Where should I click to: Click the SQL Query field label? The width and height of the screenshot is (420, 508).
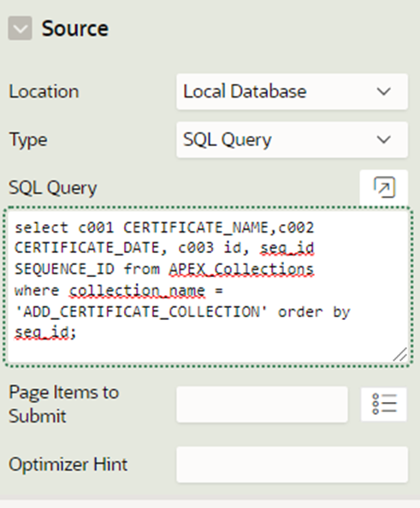click(x=52, y=188)
